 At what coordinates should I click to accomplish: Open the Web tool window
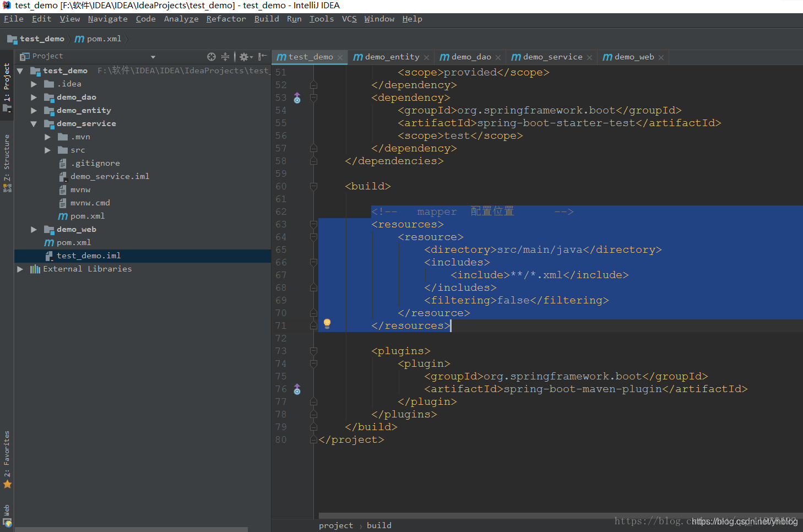coord(7,516)
